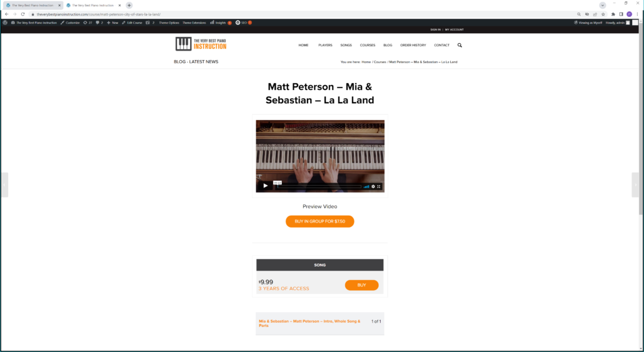Screen dimensions: 644x352
Task: Open the WordPress logo admin menu
Action: pyautogui.click(x=5, y=23)
